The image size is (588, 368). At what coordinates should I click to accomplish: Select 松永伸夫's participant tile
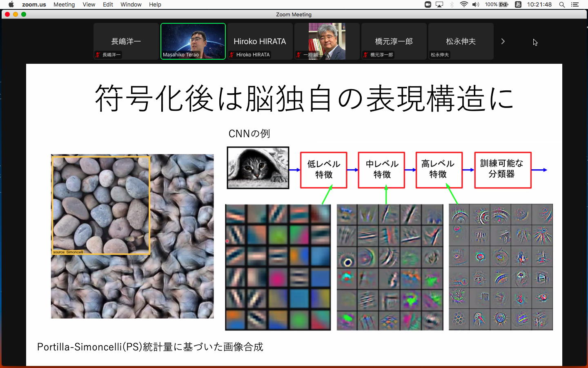click(461, 41)
